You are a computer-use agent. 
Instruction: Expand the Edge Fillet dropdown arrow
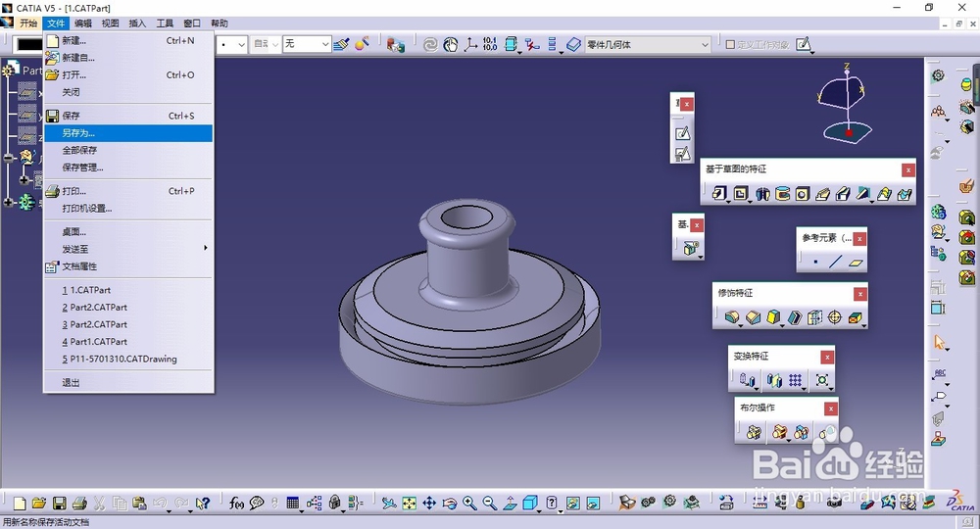tap(740, 325)
